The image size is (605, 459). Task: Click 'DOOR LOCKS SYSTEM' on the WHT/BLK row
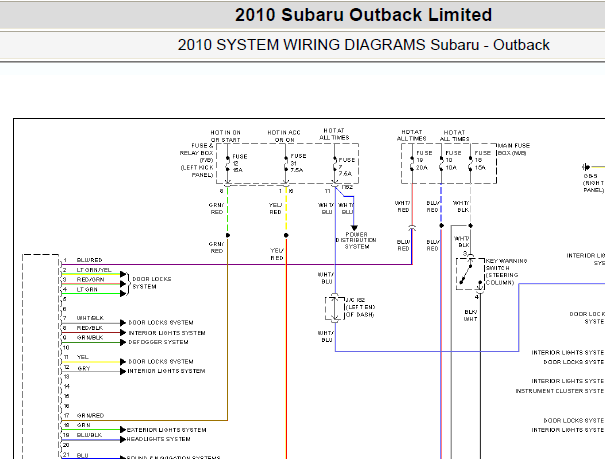click(x=161, y=322)
